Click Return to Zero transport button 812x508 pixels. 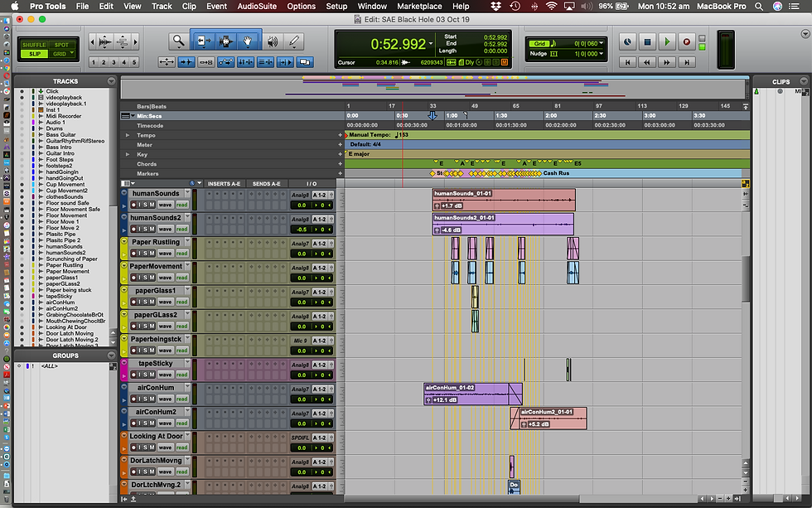(628, 62)
